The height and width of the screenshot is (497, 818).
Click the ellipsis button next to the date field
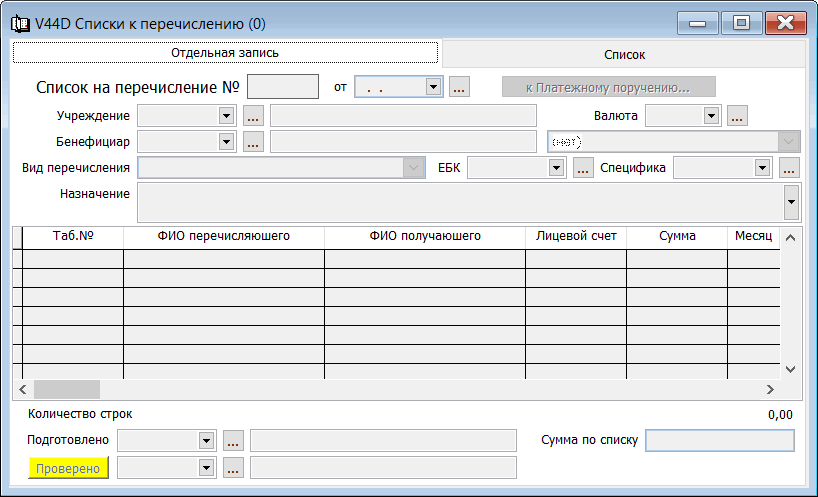pyautogui.click(x=459, y=87)
